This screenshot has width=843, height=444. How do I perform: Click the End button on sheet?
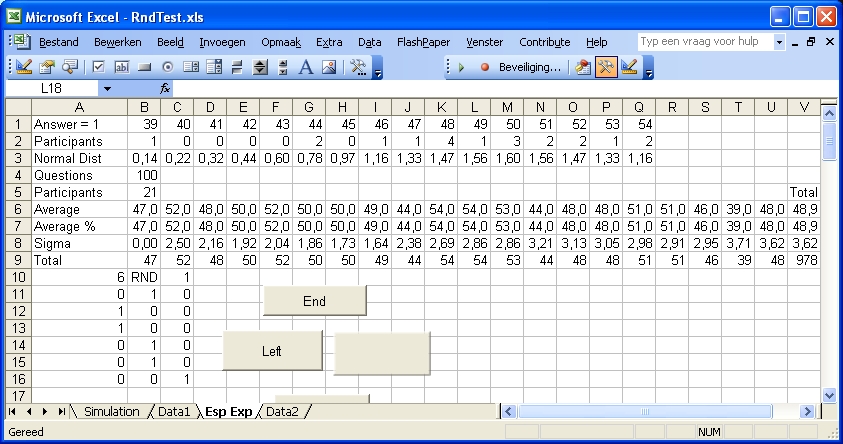tap(315, 301)
